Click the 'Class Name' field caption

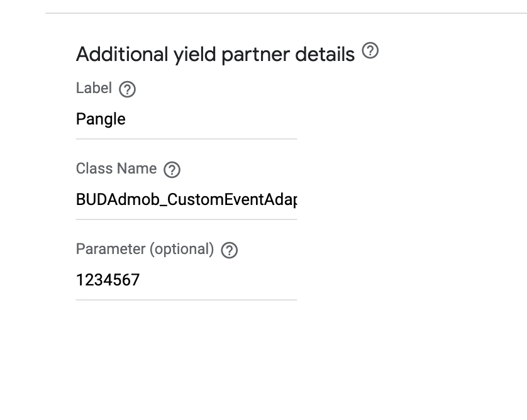click(x=116, y=169)
